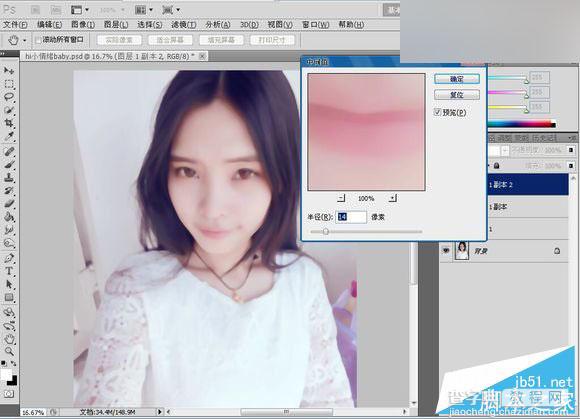Open layer fill 100% dropdown arrow
Screen dimensions: 580x419
(571, 166)
